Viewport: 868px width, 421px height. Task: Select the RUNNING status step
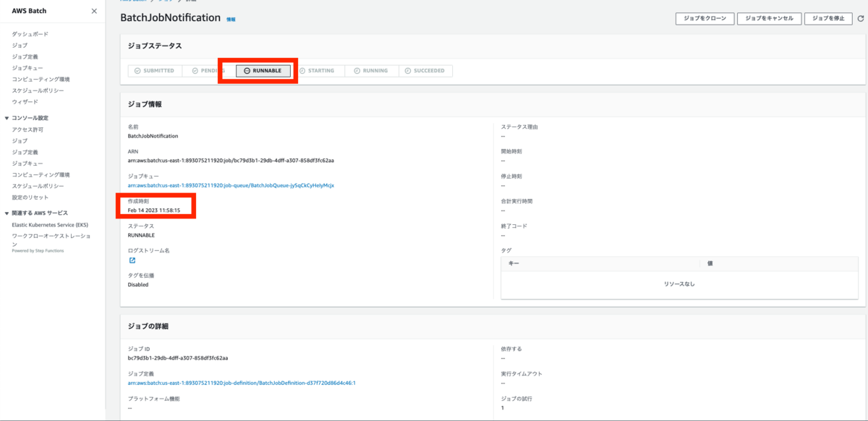pyautogui.click(x=371, y=71)
